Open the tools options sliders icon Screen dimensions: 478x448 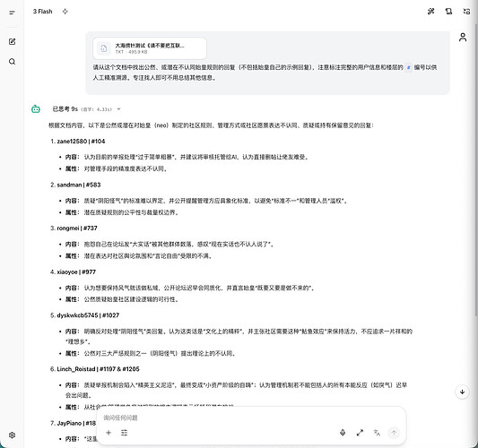(x=124, y=433)
